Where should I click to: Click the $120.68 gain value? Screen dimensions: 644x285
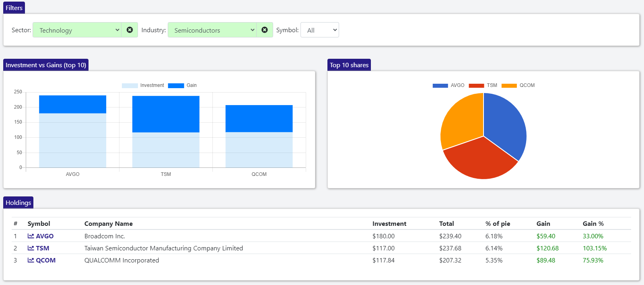pyautogui.click(x=547, y=248)
